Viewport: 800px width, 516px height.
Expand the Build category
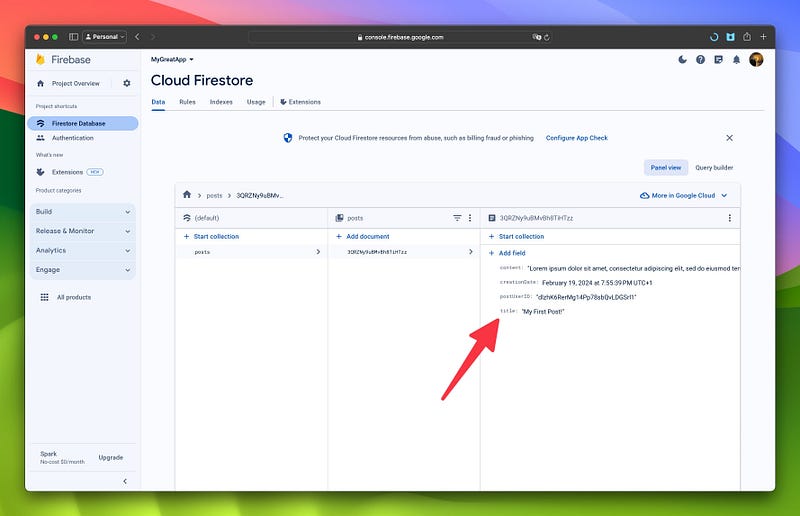point(83,212)
